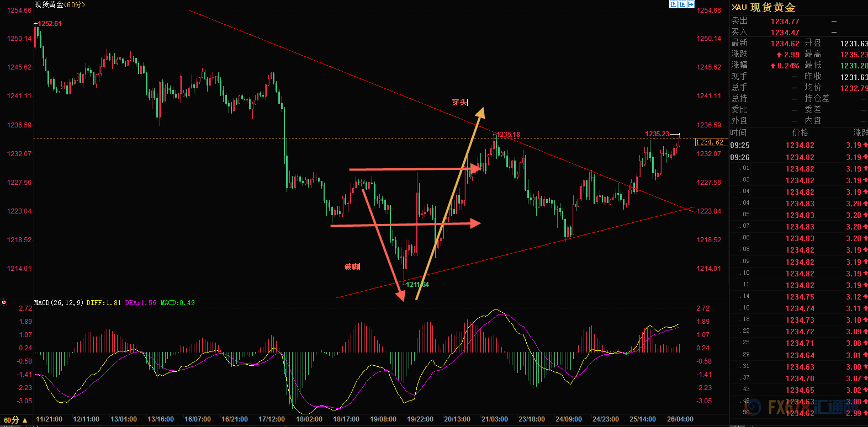Select the :16 tick row priced 1234.74

pos(799,308)
